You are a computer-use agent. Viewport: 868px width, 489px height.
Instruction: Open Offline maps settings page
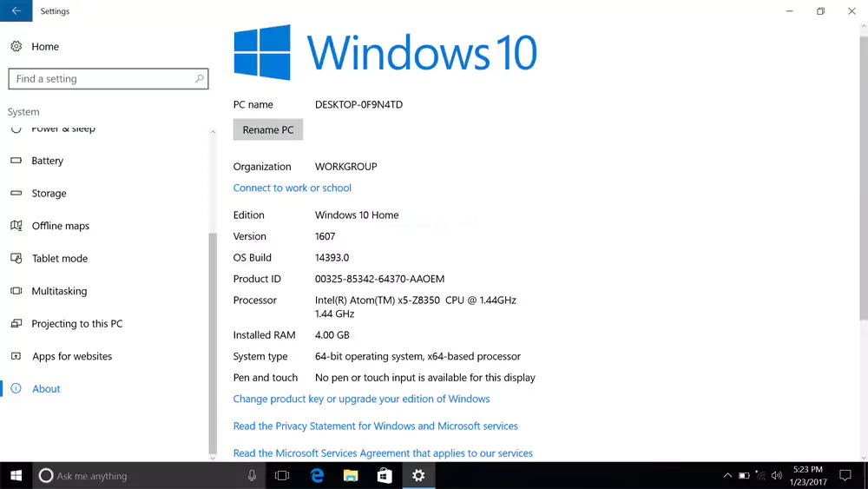click(60, 226)
